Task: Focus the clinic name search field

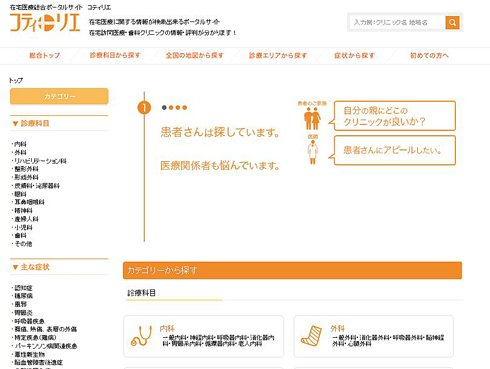Action: click(397, 23)
